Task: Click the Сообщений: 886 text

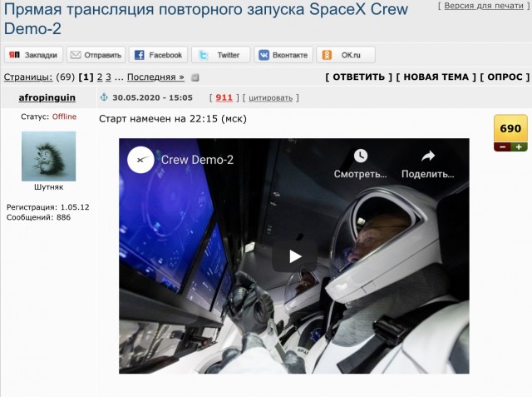Action: 38,217
